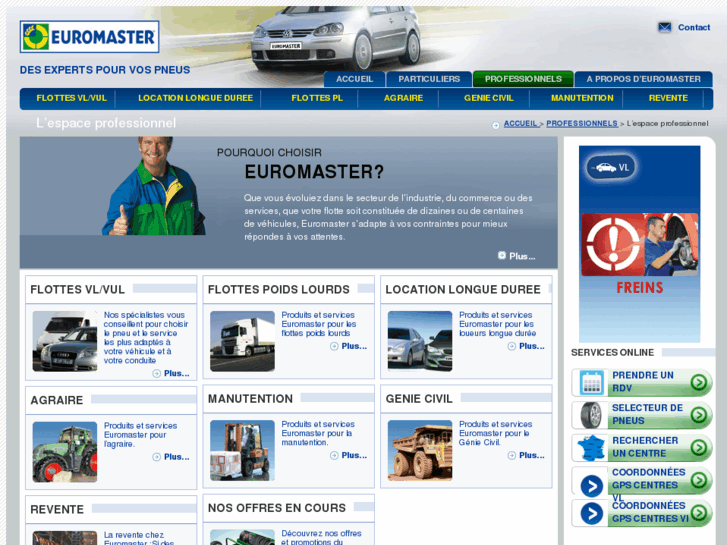Click the EUROMASTER? banner title

[314, 172]
